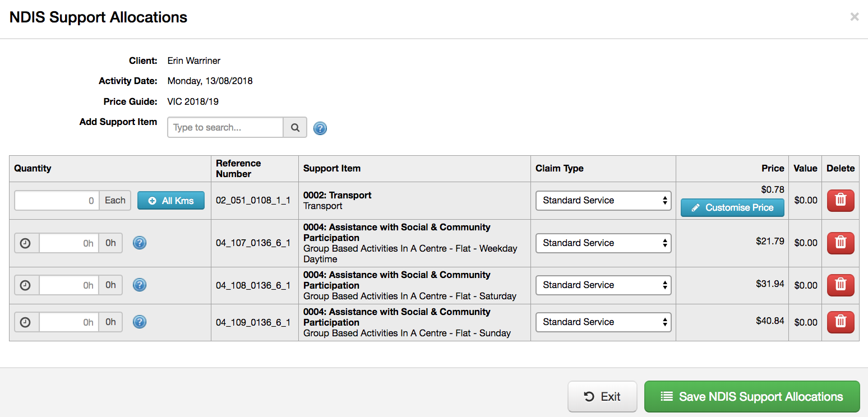Screen dimensions: 868x417
Task: Delete the Transport support item
Action: tap(840, 200)
